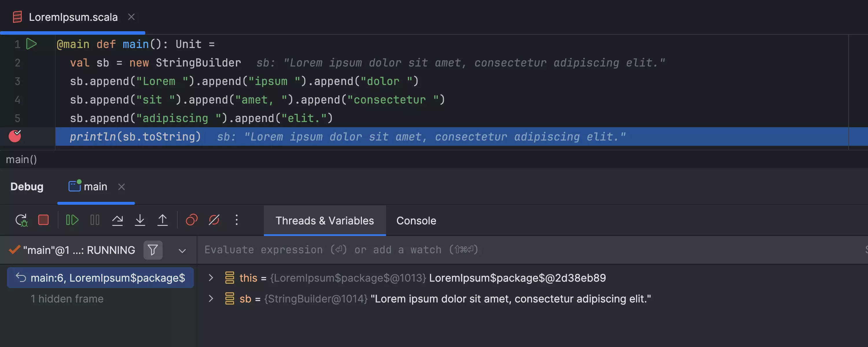Click the Step Out icon

162,220
